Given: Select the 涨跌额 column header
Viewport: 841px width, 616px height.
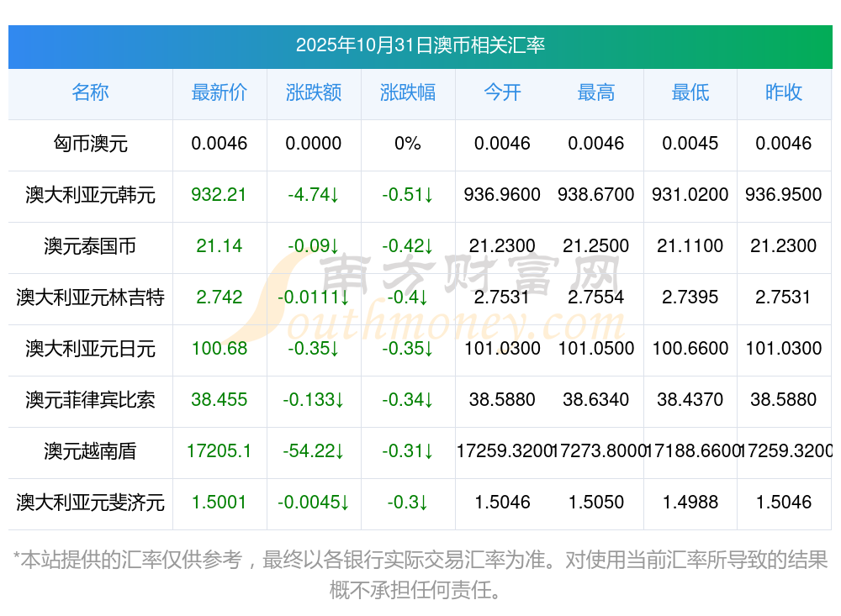Looking at the screenshot, I should tap(314, 92).
